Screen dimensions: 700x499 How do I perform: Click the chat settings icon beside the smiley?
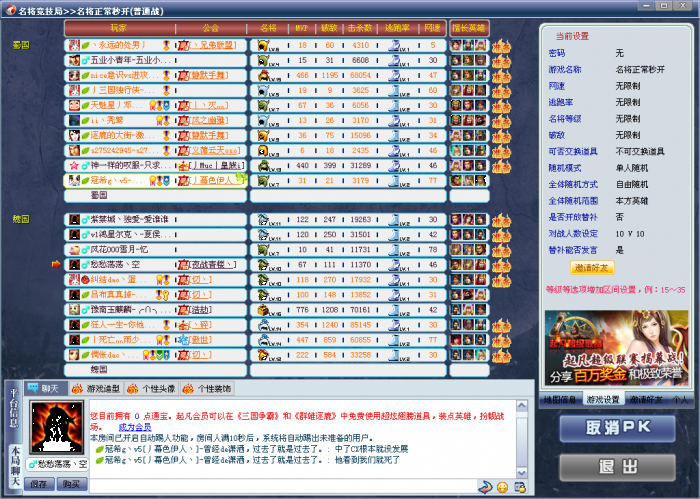pyautogui.click(x=520, y=487)
